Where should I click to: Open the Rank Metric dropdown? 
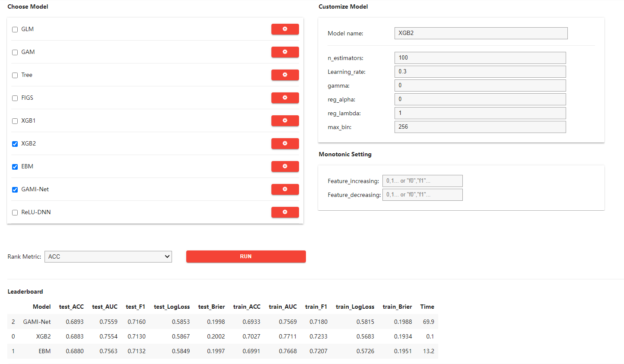click(x=108, y=256)
